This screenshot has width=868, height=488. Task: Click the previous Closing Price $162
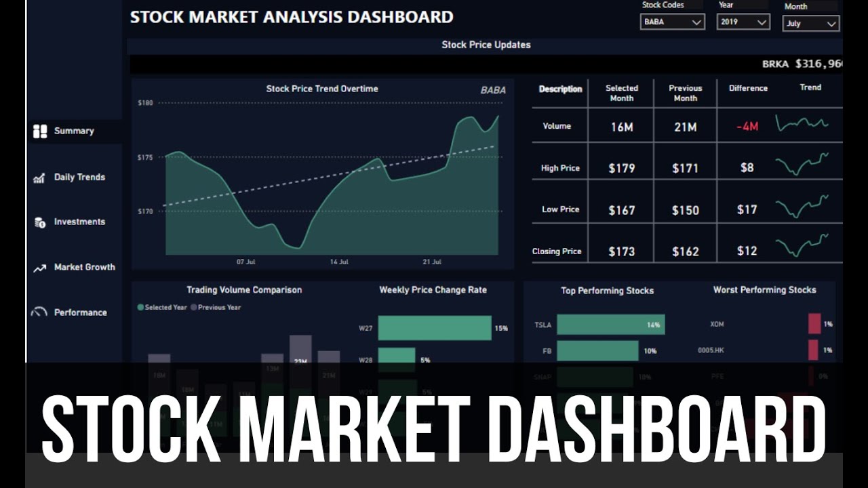tap(686, 251)
